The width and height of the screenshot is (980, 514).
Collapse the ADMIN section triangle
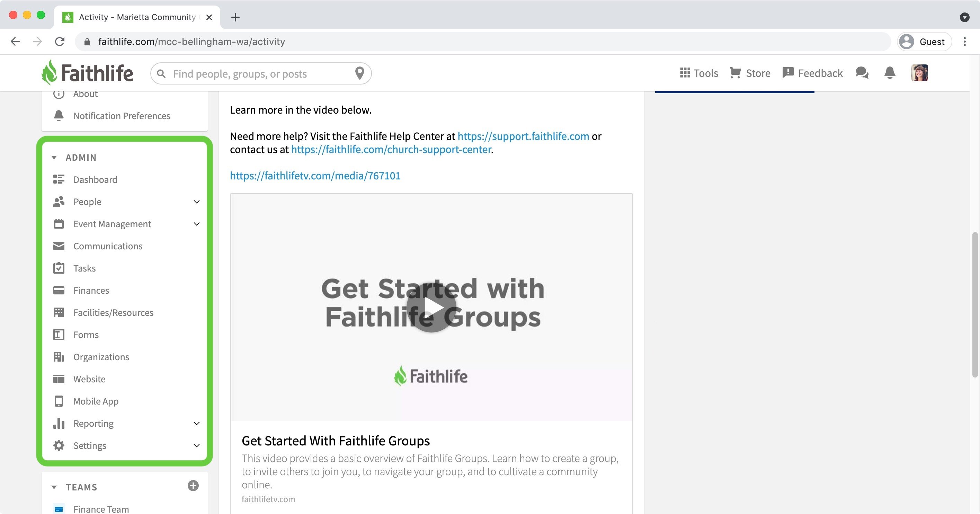tap(54, 158)
